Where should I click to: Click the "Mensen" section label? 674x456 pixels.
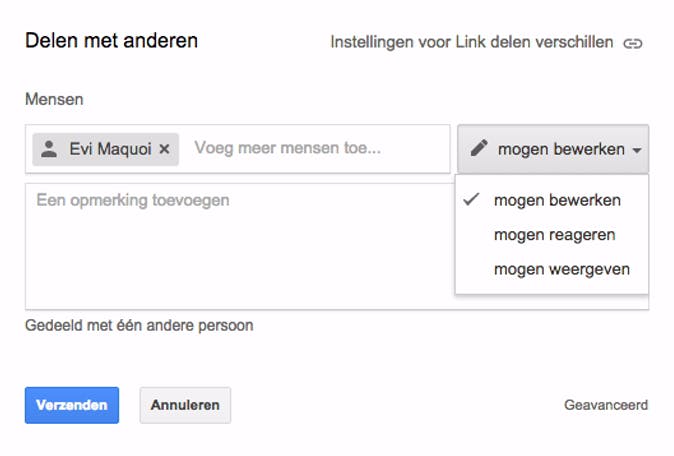coord(54,100)
